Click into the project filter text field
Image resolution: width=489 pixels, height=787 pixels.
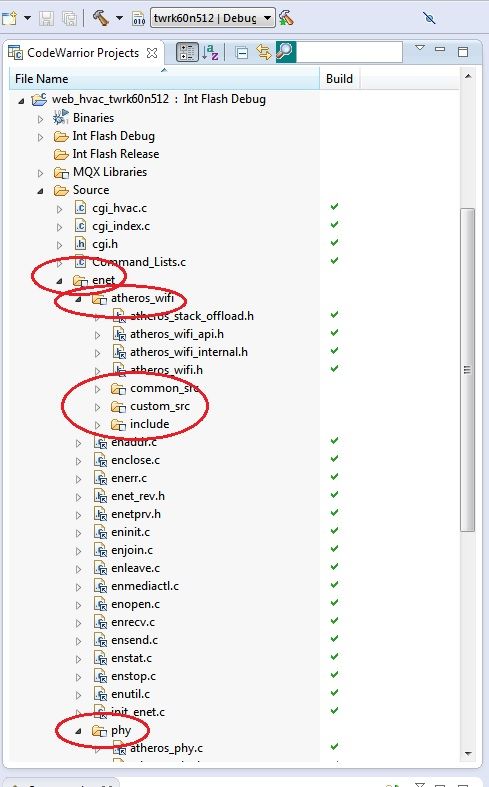(x=349, y=52)
